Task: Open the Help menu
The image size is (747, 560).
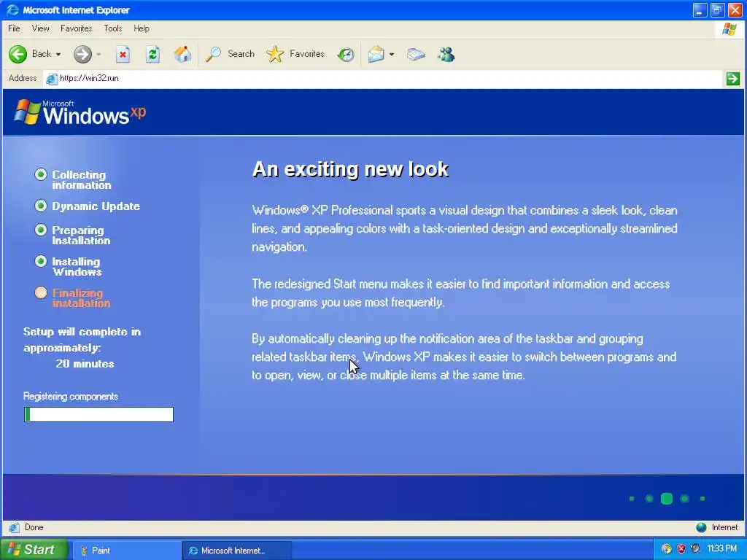Action: tap(142, 28)
